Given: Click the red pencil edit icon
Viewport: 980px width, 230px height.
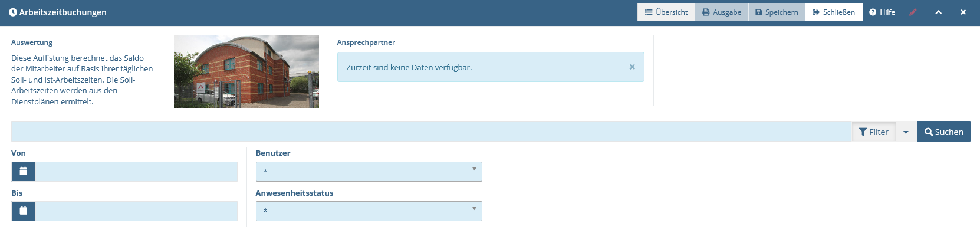Looking at the screenshot, I should tap(913, 12).
